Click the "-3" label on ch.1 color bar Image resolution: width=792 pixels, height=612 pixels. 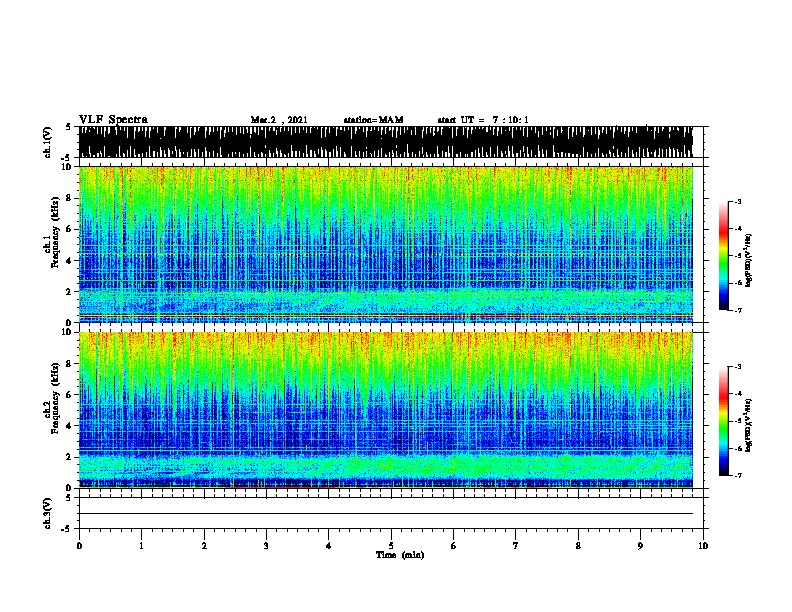tap(738, 202)
